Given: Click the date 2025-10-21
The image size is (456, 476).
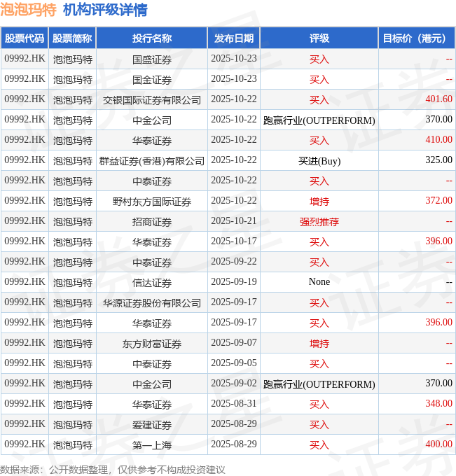Looking at the screenshot, I should point(234,221).
